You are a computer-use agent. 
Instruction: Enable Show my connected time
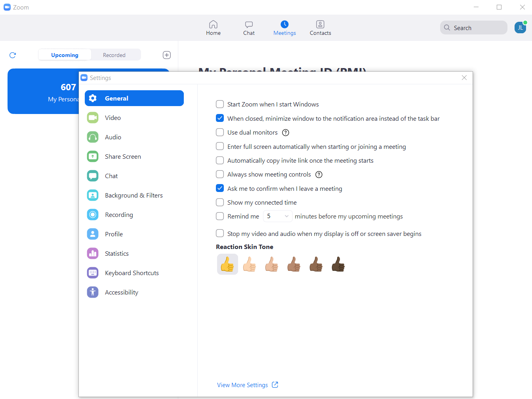(220, 202)
